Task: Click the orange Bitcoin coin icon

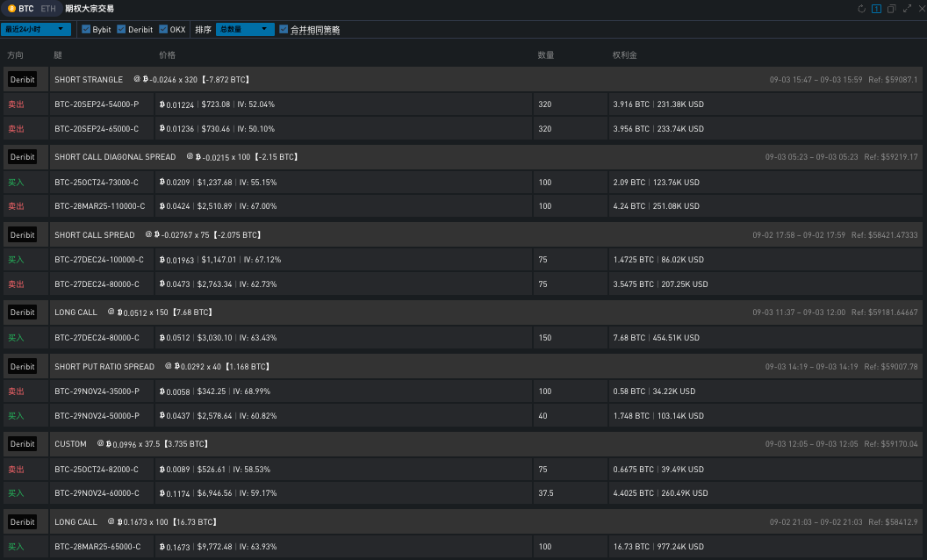Action: pos(11,8)
